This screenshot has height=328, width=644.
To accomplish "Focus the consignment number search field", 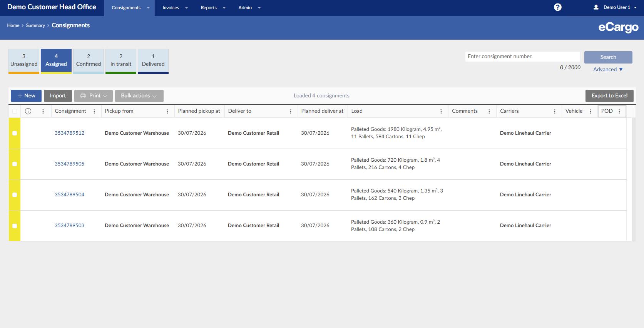I will [522, 57].
